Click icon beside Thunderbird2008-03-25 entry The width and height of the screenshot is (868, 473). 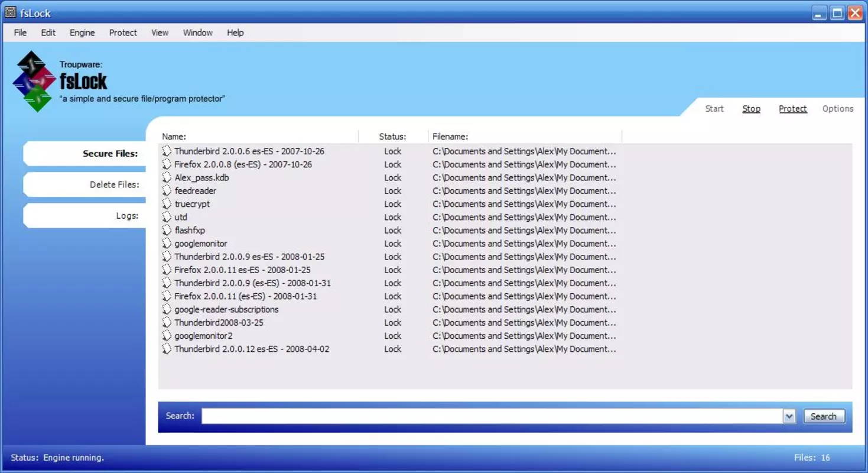click(x=167, y=323)
